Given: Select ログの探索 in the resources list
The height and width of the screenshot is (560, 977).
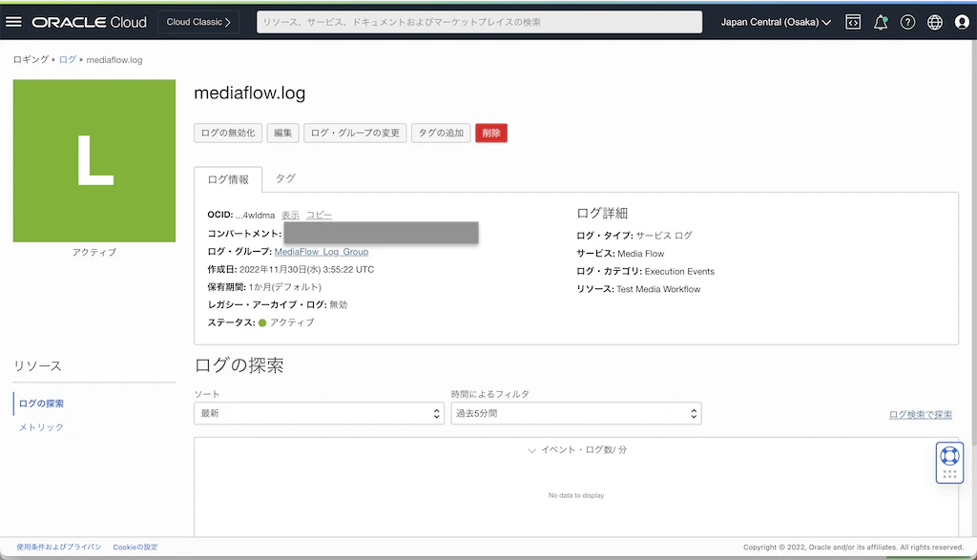Looking at the screenshot, I should pos(41,404).
